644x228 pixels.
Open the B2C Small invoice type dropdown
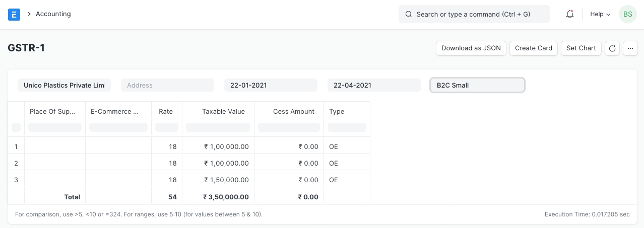point(477,85)
